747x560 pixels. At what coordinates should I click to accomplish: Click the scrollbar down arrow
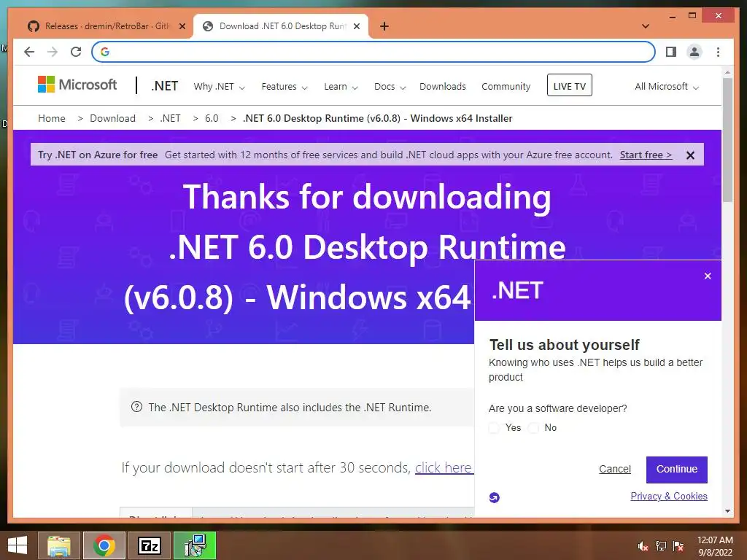[x=727, y=511]
